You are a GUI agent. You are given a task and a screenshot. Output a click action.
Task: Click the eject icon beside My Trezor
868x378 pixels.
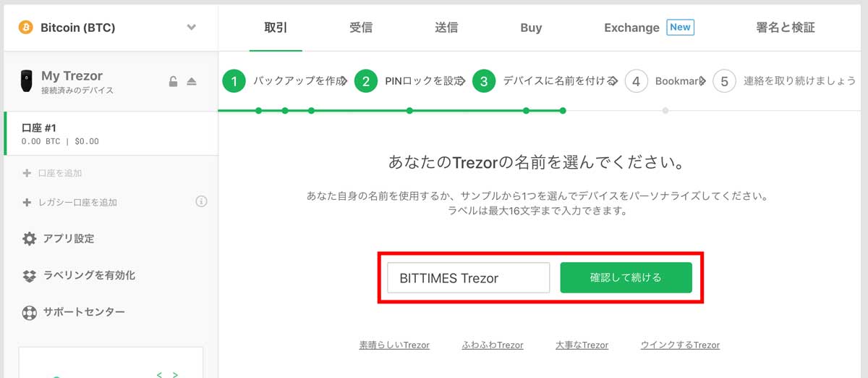[x=192, y=82]
